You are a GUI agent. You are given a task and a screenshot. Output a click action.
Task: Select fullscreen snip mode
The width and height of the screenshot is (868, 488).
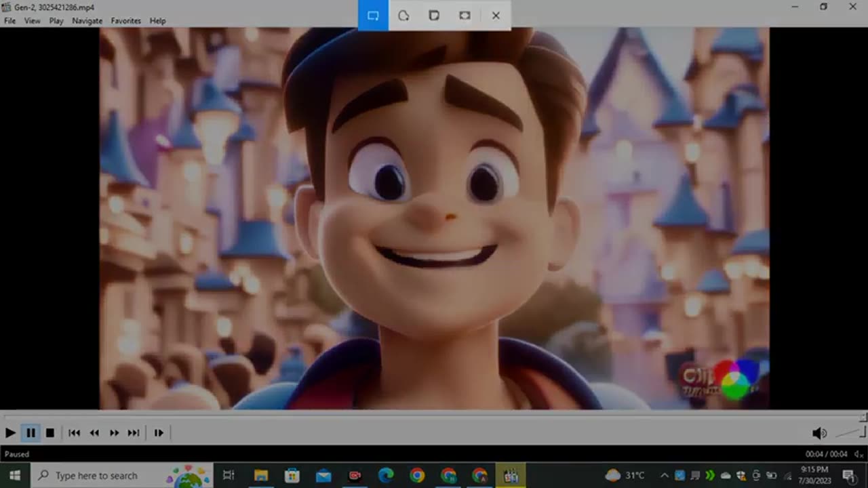[465, 16]
